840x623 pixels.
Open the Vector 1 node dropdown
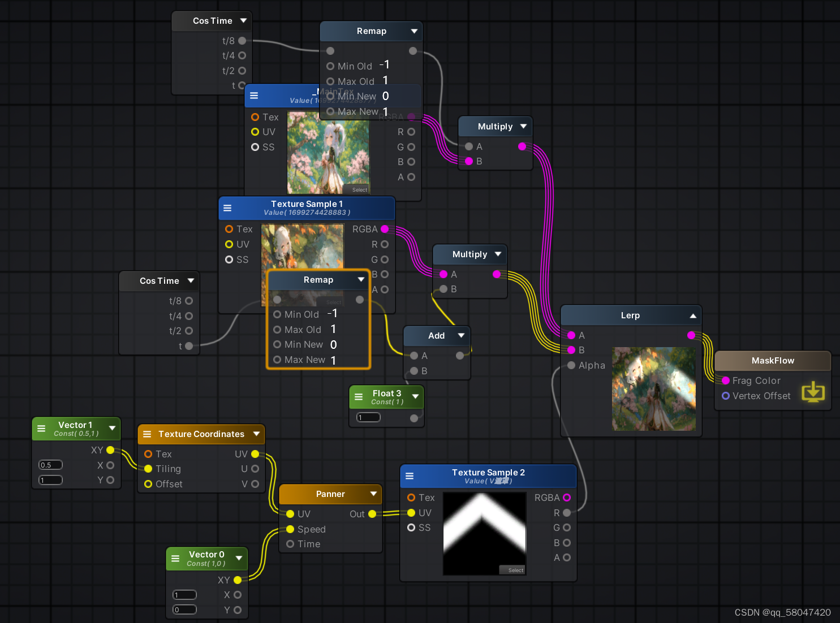[112, 428]
